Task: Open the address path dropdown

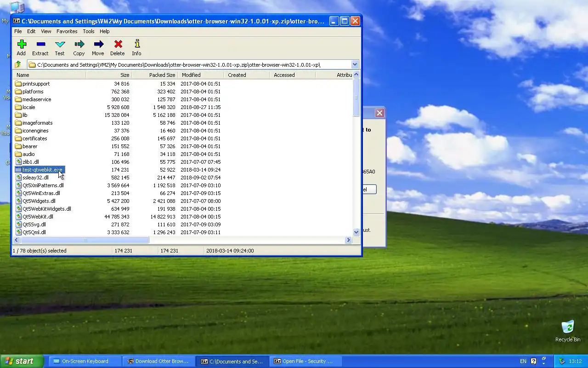Action: pyautogui.click(x=355, y=65)
